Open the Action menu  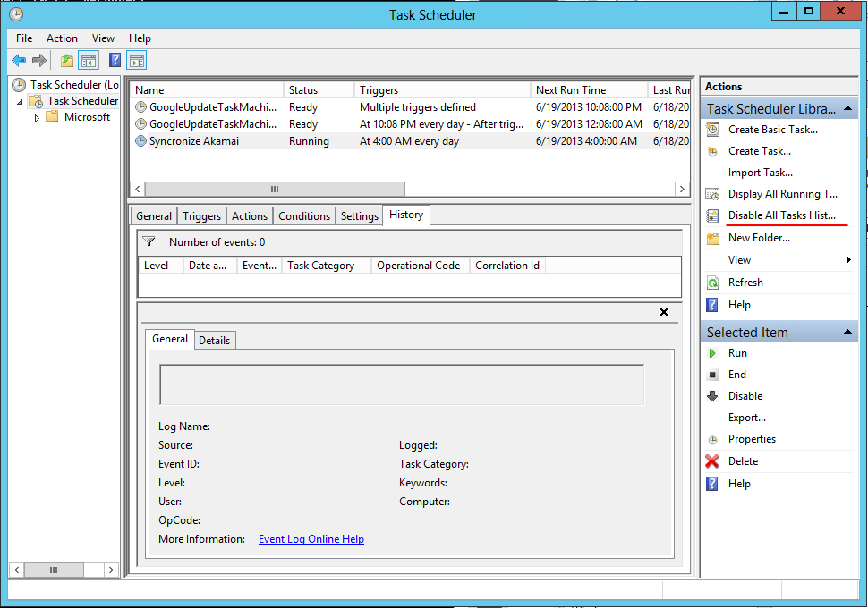62,38
